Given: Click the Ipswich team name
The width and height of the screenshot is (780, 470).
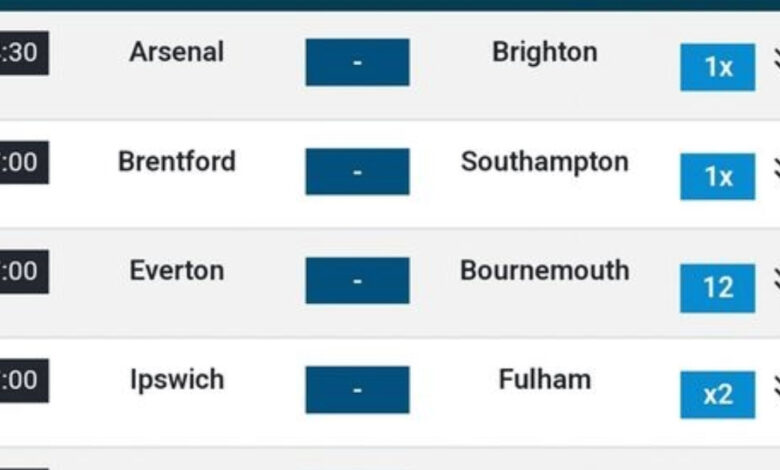Looking at the screenshot, I should 177,380.
